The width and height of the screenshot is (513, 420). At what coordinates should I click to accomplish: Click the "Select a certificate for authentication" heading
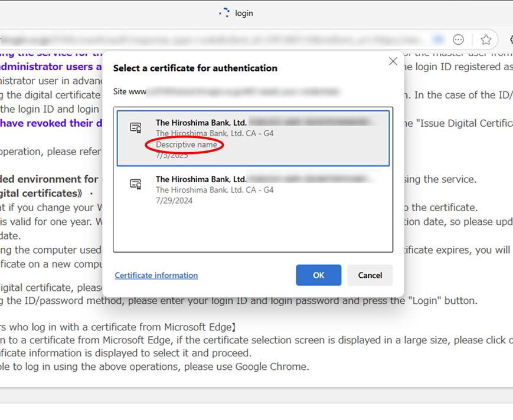pyautogui.click(x=195, y=68)
